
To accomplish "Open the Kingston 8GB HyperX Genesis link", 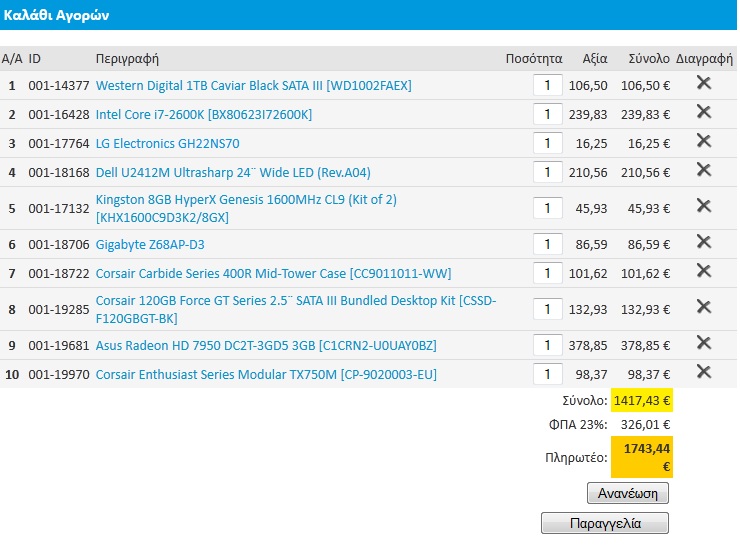I will (246, 209).
